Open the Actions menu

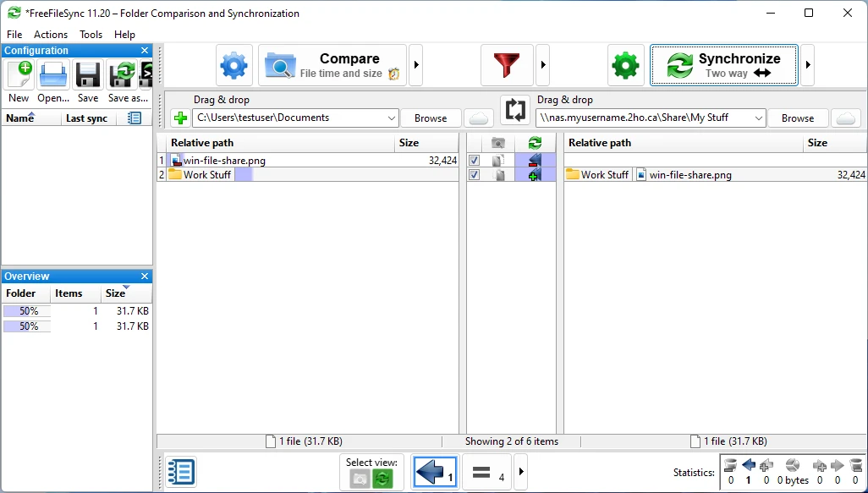tap(51, 35)
